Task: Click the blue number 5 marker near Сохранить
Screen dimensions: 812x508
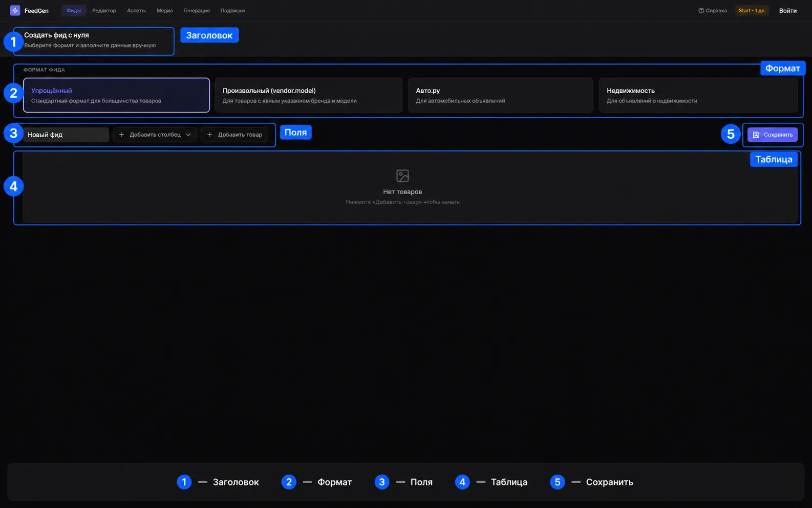Action: [x=731, y=134]
